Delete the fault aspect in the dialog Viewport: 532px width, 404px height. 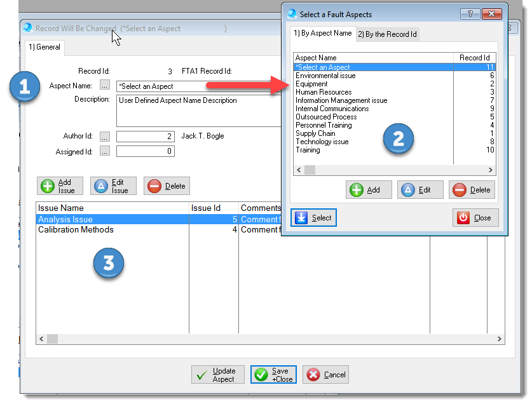[x=471, y=190]
